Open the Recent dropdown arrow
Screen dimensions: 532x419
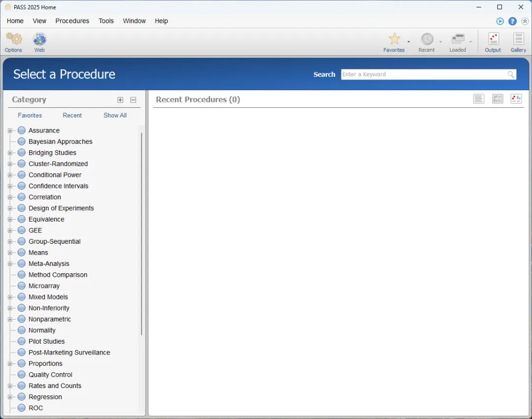click(x=440, y=42)
